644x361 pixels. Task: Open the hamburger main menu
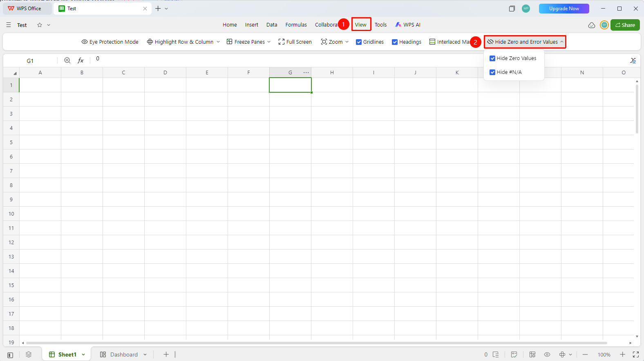pos(9,25)
